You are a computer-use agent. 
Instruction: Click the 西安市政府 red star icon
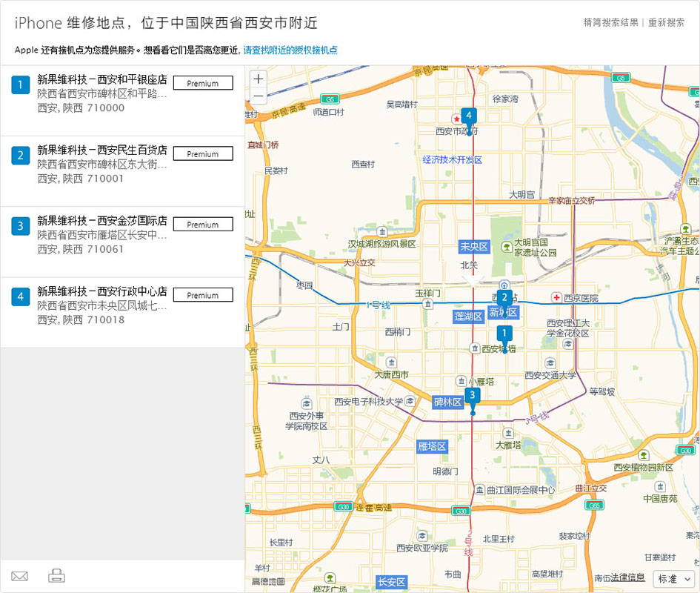pyautogui.click(x=456, y=119)
